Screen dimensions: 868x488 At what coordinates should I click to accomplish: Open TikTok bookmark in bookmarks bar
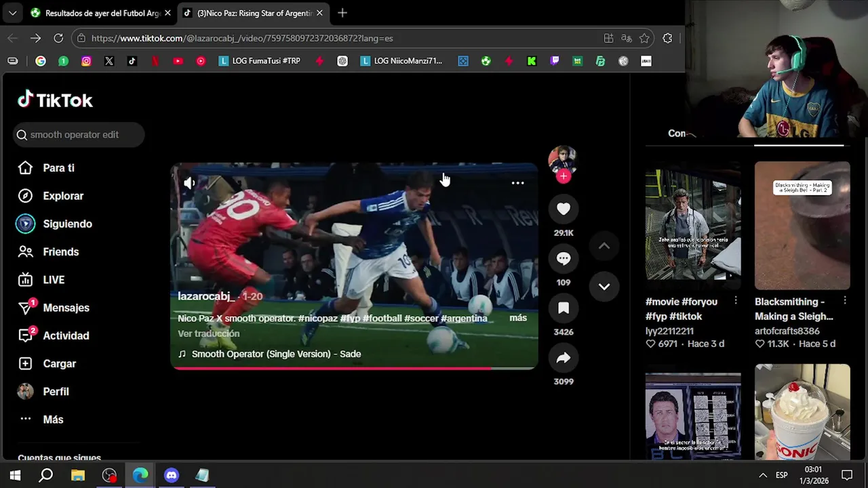tap(132, 61)
